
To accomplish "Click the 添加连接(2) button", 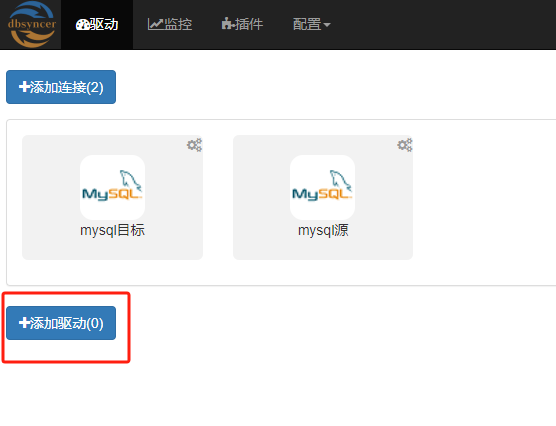I will 61,87.
